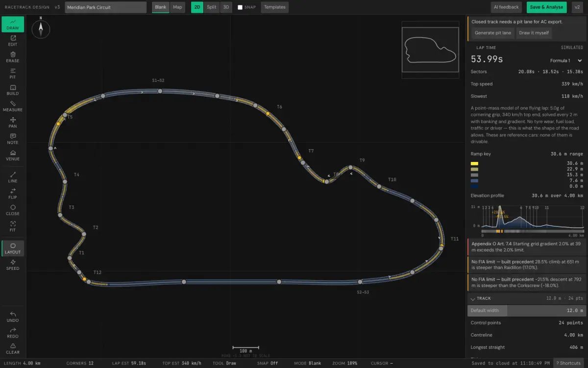Screen dimensions: 588x368
Task: Select the Note tool
Action: (13, 139)
